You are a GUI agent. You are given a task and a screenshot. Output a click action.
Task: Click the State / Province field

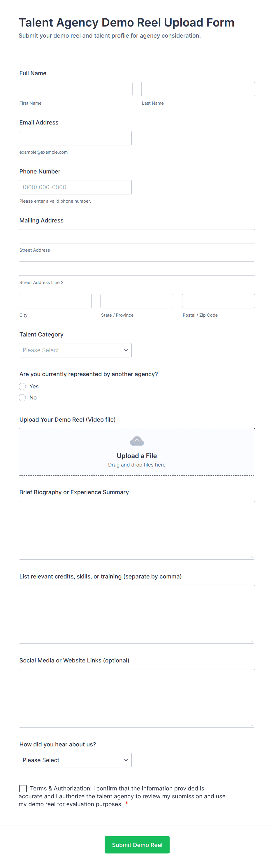(137, 301)
